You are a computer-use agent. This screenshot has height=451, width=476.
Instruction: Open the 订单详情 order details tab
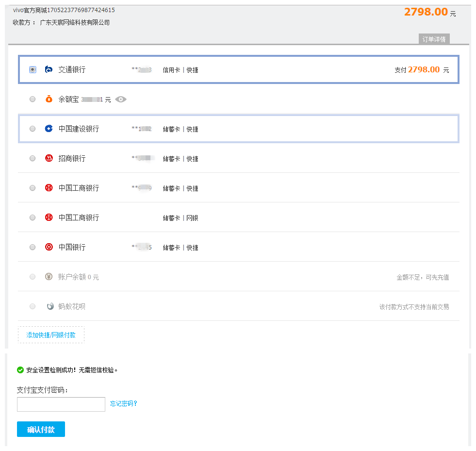(x=434, y=39)
